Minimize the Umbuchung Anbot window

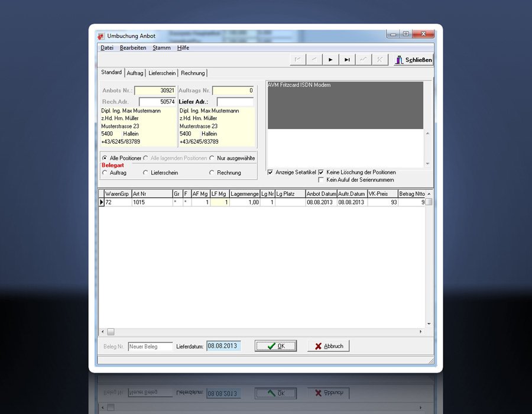click(x=393, y=34)
